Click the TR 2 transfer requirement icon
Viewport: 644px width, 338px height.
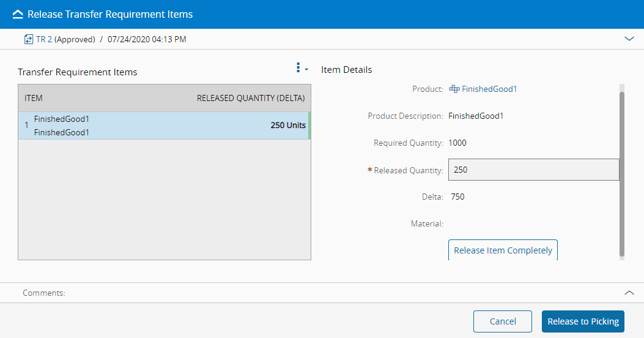29,39
